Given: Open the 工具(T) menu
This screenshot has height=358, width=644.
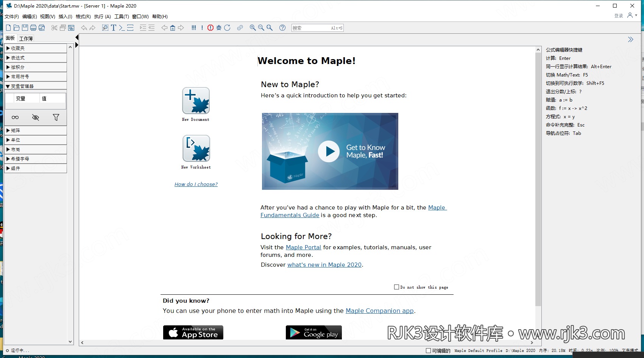Looking at the screenshot, I should click(x=122, y=17).
